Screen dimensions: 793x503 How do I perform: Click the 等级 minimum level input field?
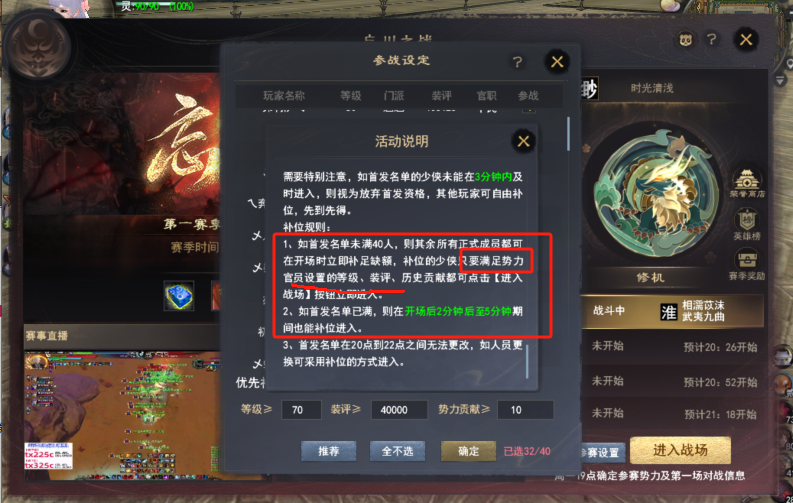301,410
